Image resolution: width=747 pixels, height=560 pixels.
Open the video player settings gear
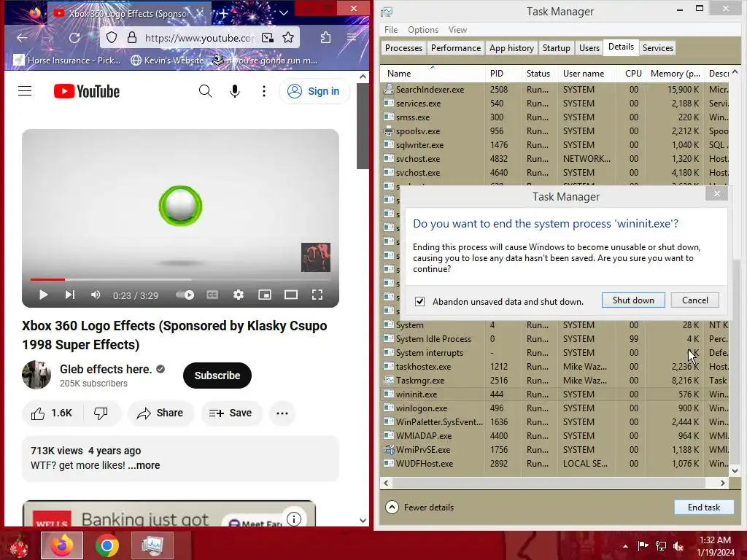point(239,295)
